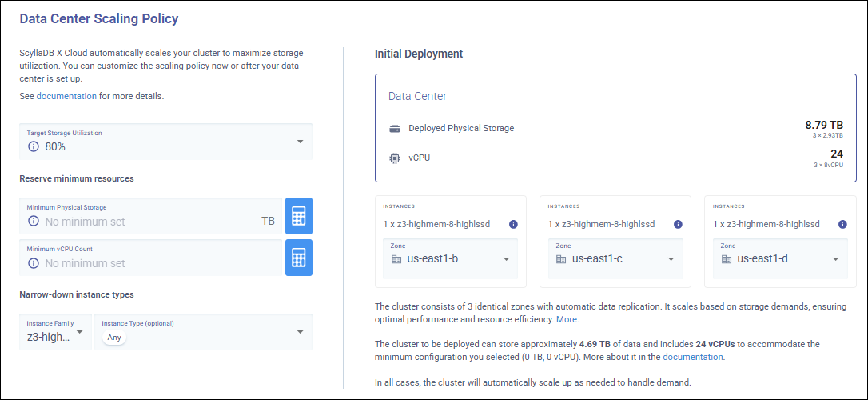Click the info icon beside Target Storage Utilization 80%

point(34,147)
